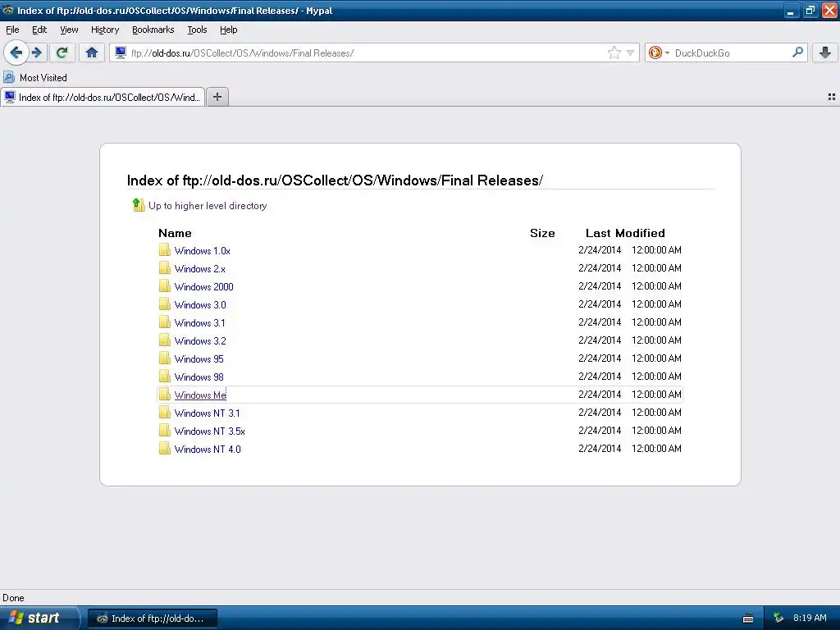Open the History menu
This screenshot has width=840, height=630.
(105, 30)
